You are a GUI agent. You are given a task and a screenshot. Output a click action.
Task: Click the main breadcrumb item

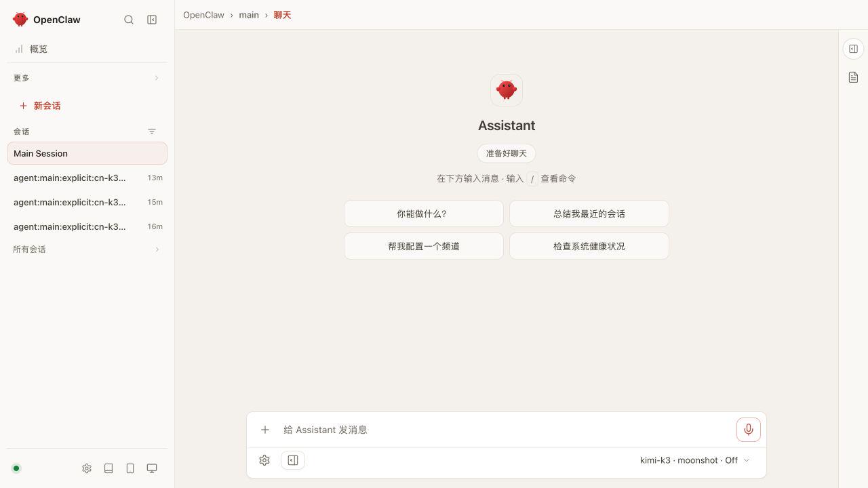coord(249,15)
